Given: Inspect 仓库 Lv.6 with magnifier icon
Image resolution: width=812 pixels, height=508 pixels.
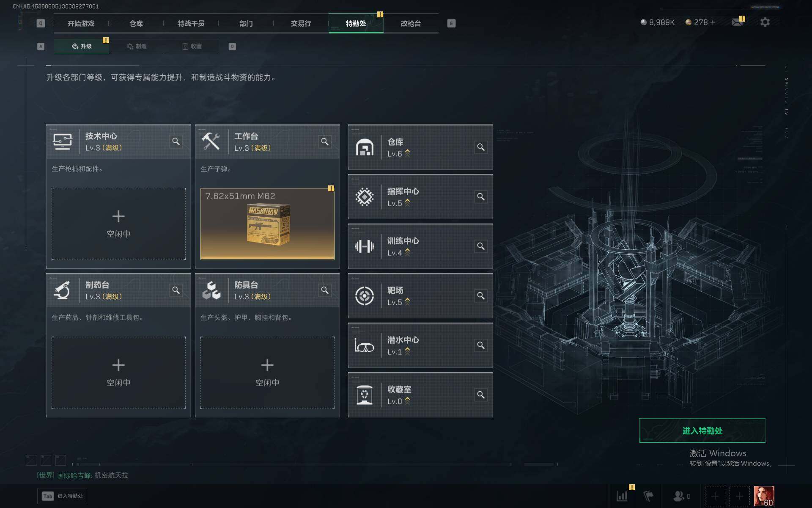Looking at the screenshot, I should coord(481,147).
